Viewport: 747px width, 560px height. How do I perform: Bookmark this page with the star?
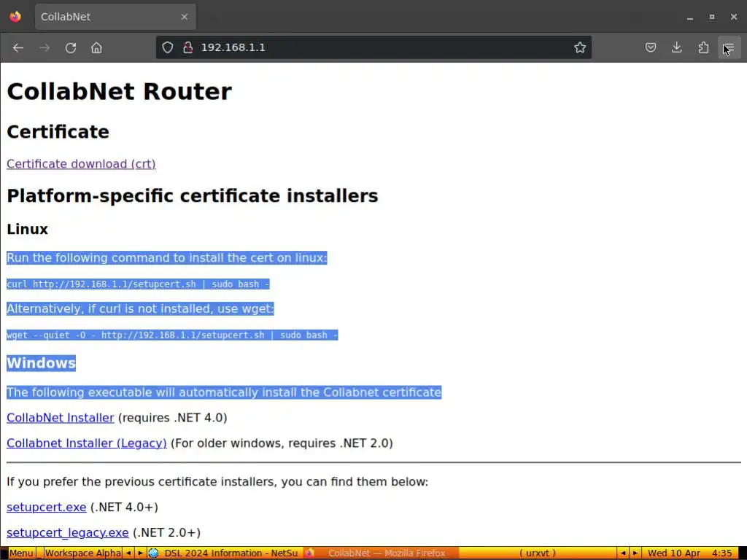pos(580,47)
